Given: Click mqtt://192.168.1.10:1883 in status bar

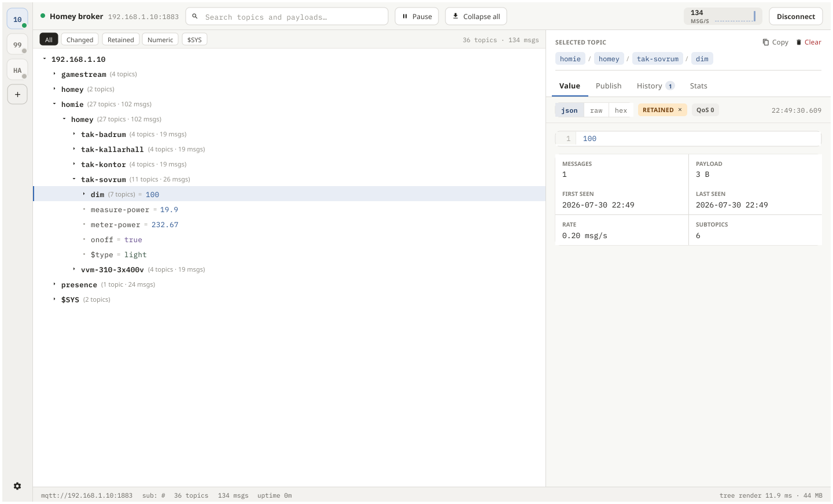Looking at the screenshot, I should coord(87,495).
